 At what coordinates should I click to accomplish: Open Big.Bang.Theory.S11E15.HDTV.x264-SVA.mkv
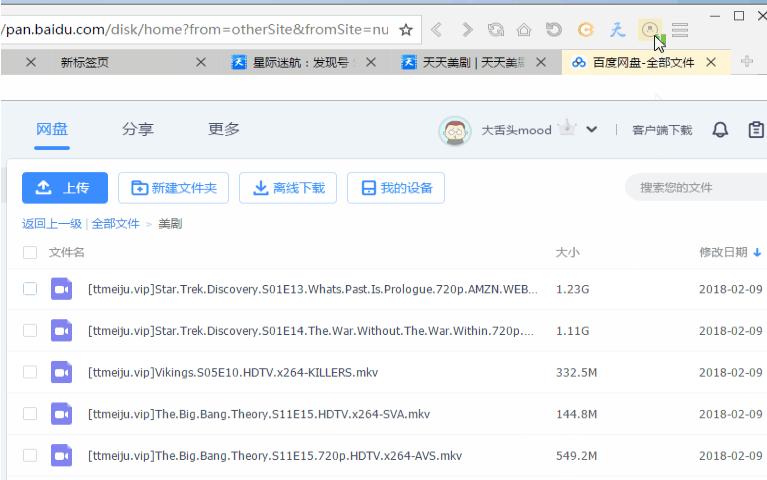click(x=259, y=414)
